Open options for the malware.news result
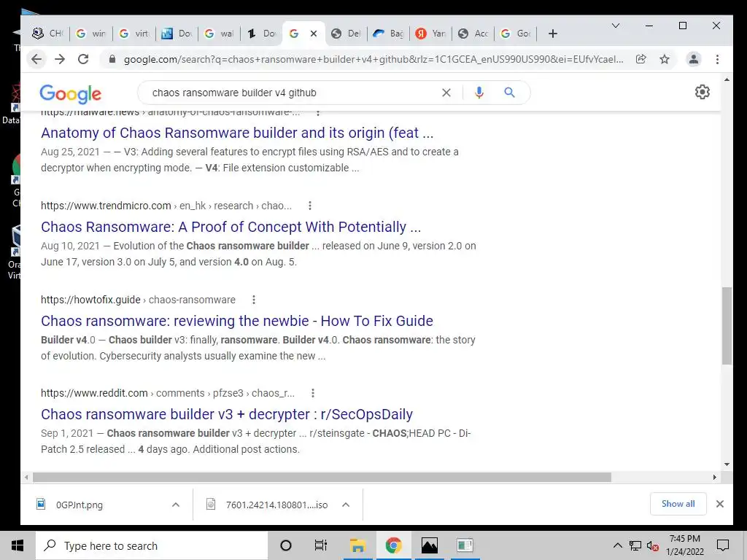The width and height of the screenshot is (747, 560). (x=318, y=113)
